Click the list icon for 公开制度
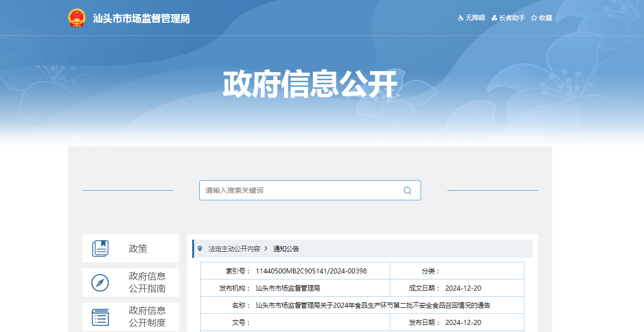The height and width of the screenshot is (332, 644). (100, 317)
